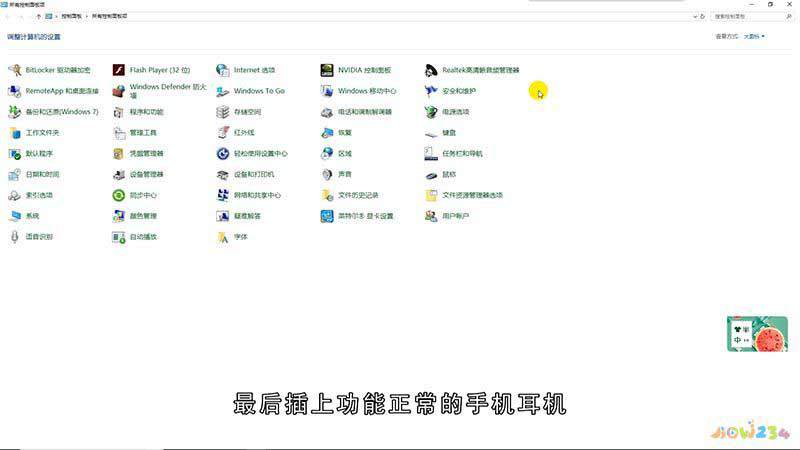Open Windows Defender Firewall (防火墙)

(160, 91)
